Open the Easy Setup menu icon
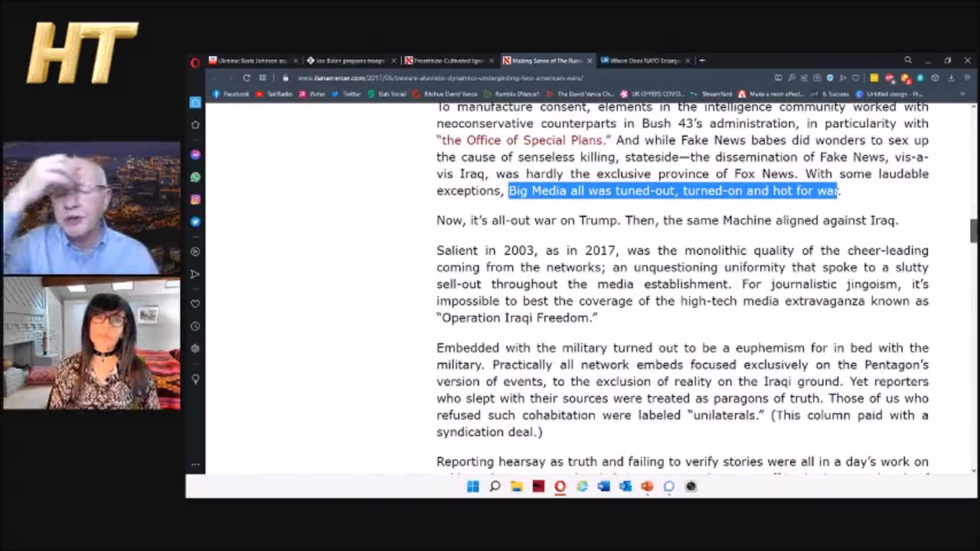This screenshot has width=980, height=551. pyautogui.click(x=966, y=77)
